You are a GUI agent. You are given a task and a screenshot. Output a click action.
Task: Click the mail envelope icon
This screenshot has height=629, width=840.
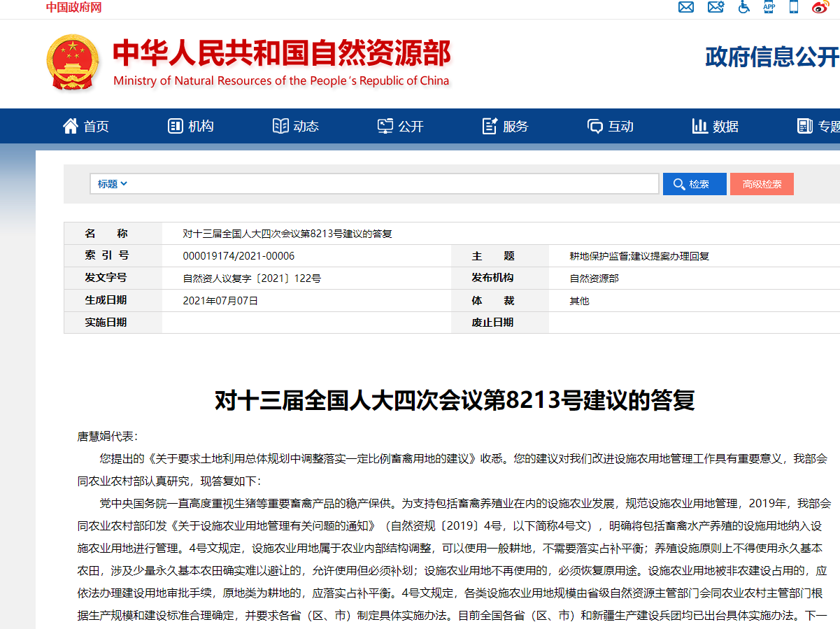pos(686,7)
